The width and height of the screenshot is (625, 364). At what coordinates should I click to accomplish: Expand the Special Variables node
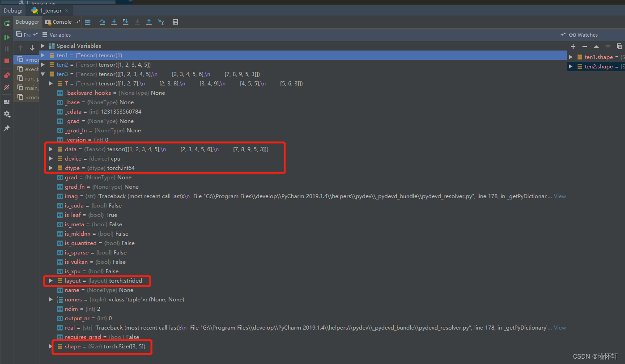pyautogui.click(x=43, y=46)
